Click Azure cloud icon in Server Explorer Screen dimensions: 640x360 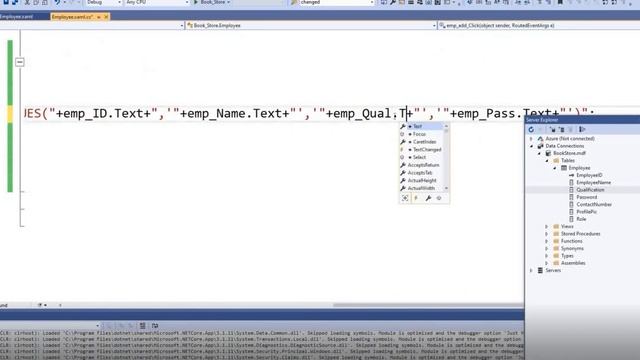(540, 139)
